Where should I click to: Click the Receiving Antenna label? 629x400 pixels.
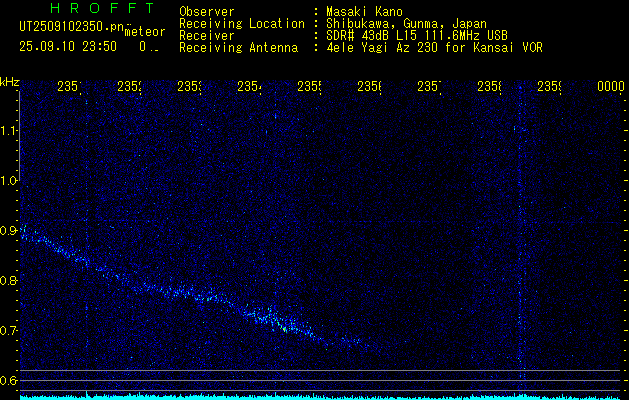[x=239, y=48]
